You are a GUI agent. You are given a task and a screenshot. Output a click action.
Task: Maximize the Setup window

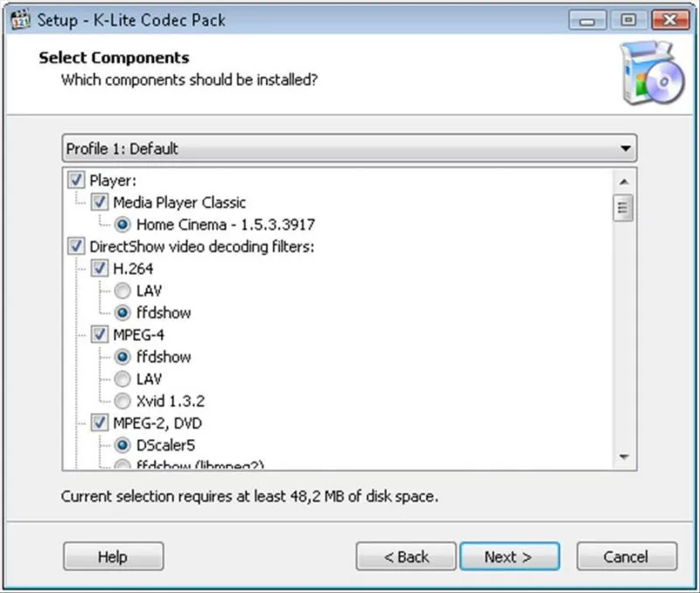coord(628,20)
